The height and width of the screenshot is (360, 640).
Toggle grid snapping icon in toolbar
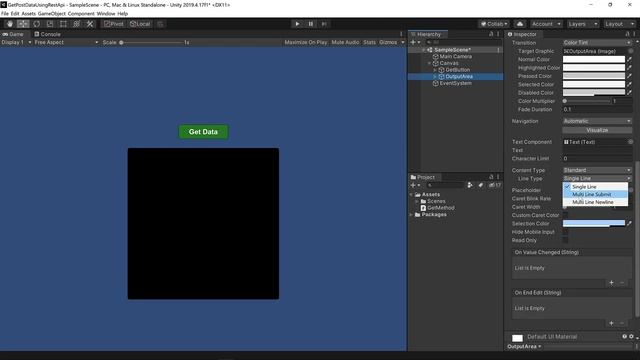coord(160,24)
